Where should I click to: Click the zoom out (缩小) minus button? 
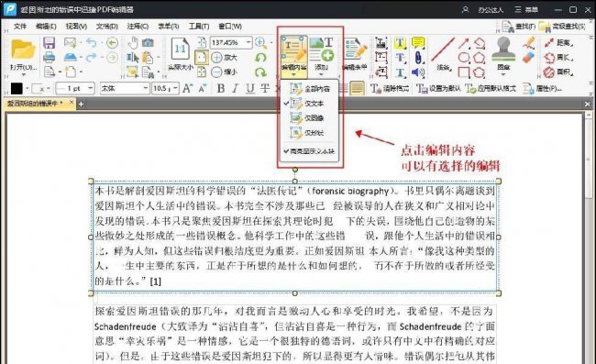(216, 72)
